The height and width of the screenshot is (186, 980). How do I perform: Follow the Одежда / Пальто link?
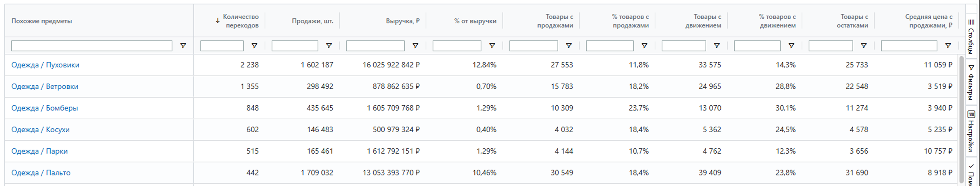coord(41,173)
